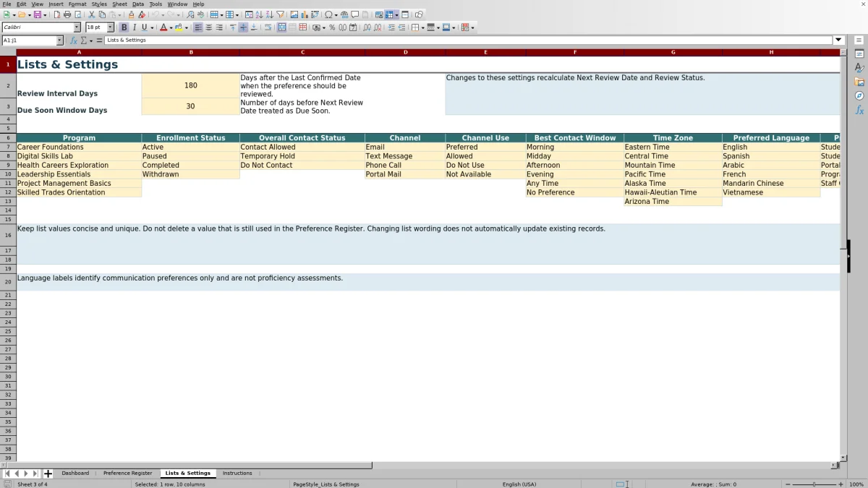Click the Print icon in toolbar
The width and height of the screenshot is (868, 488).
tap(67, 14)
